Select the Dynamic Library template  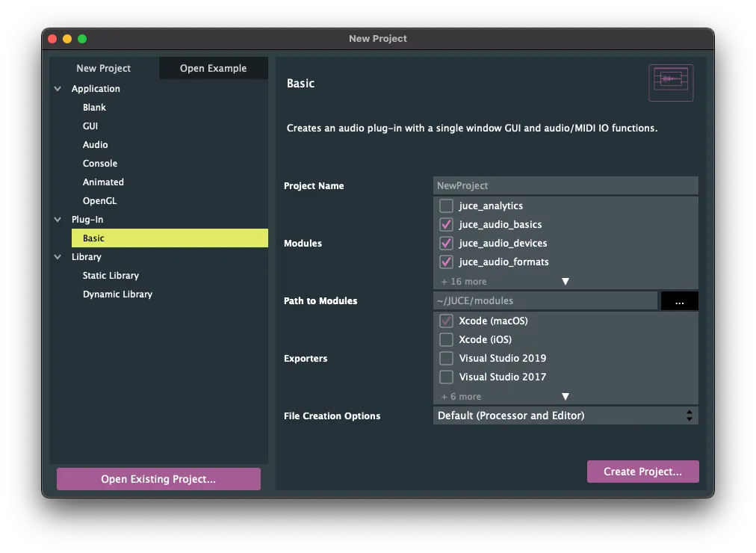coord(117,294)
